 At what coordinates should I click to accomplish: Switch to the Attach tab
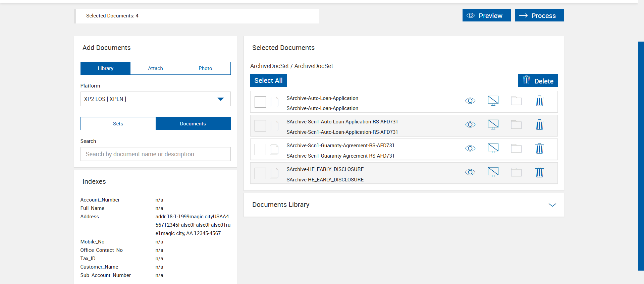(155, 68)
